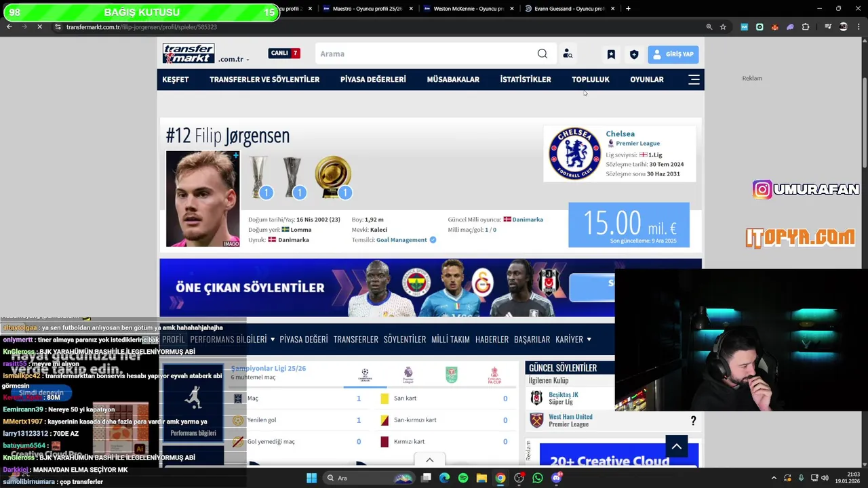Click Filip Jørgensen's player photo
The image size is (868, 488).
point(203,199)
